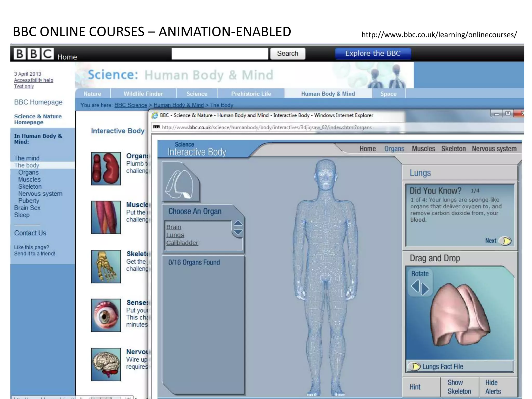Open the BBC Homepage sidebar link
The width and height of the screenshot is (532, 399).
coord(38,102)
